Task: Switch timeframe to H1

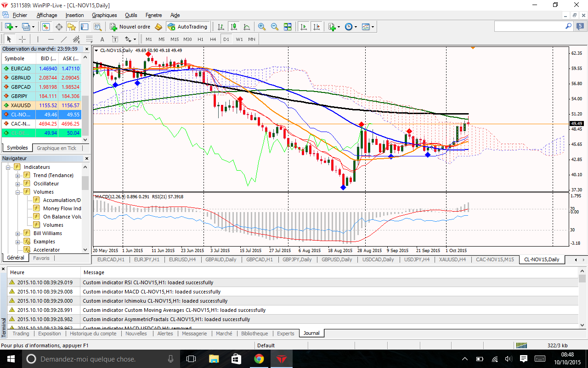Action: click(200, 39)
